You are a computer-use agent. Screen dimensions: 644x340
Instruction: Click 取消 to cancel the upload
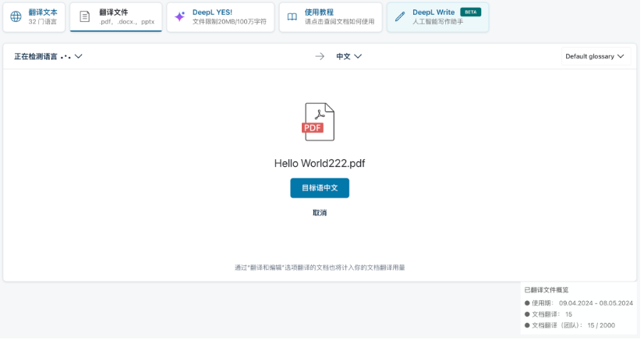pyautogui.click(x=320, y=213)
